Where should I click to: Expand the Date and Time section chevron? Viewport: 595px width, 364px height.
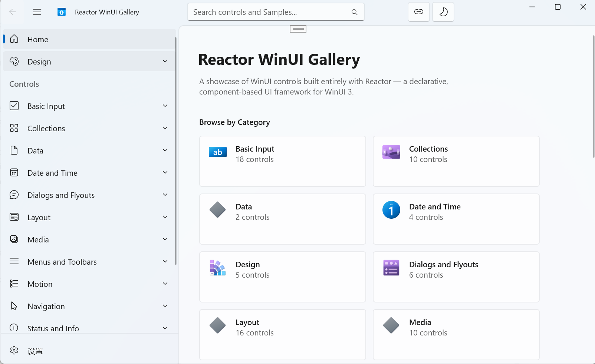(165, 172)
